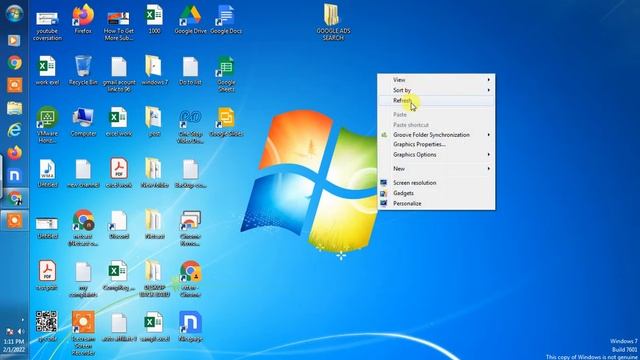Click the greyed-out 'Paste shortcut' entry
Screen dimensions: 640x360
pos(436,124)
